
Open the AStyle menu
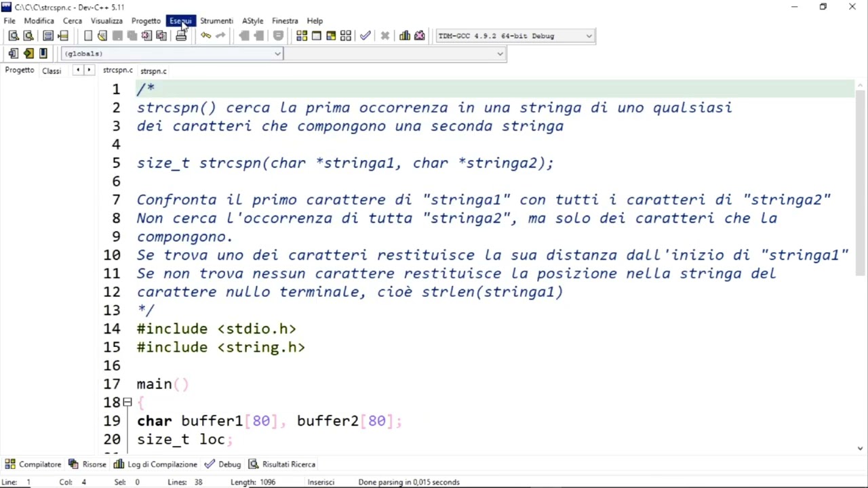252,21
